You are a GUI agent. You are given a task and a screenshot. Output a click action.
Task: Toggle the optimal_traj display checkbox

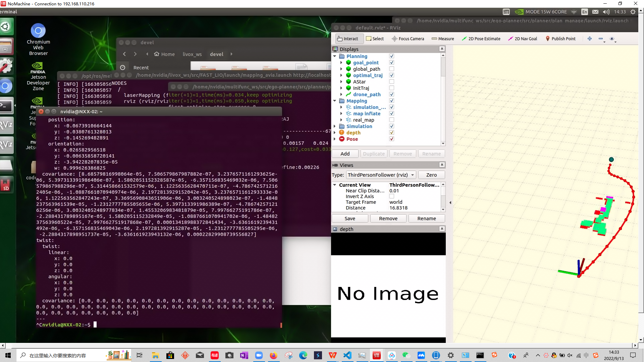391,75
